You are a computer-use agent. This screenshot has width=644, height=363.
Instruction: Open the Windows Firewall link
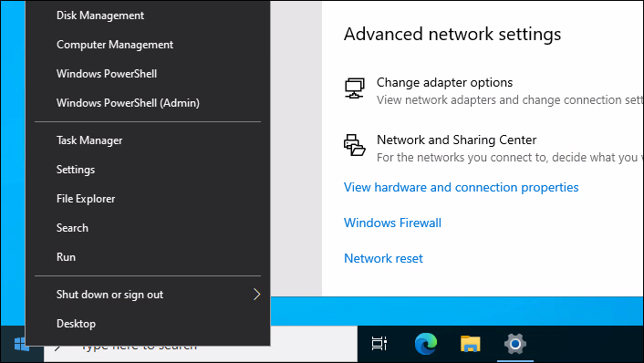(392, 223)
